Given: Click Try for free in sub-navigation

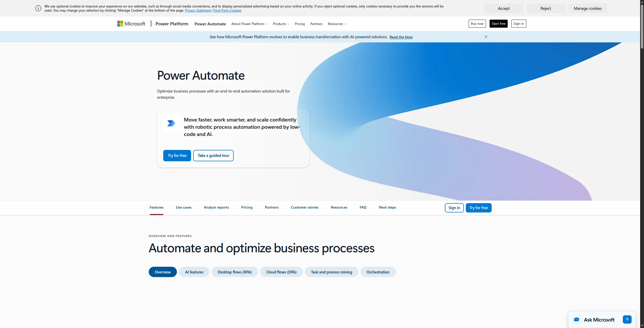Looking at the screenshot, I should pos(479,208).
